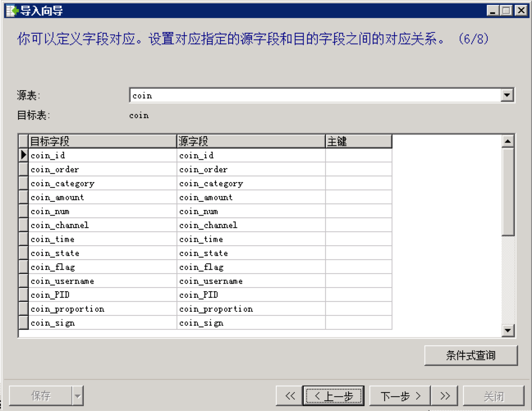Click source field coin_sign cell

(251, 323)
